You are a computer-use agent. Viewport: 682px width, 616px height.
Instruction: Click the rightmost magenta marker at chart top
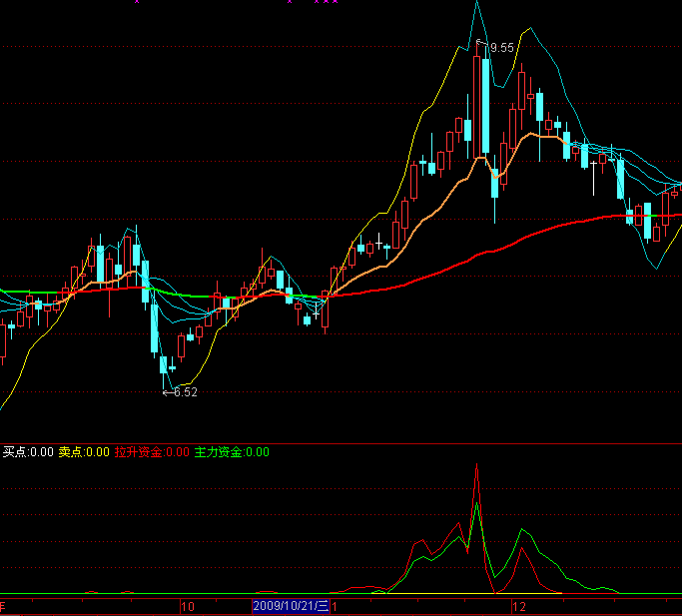click(335, 2)
